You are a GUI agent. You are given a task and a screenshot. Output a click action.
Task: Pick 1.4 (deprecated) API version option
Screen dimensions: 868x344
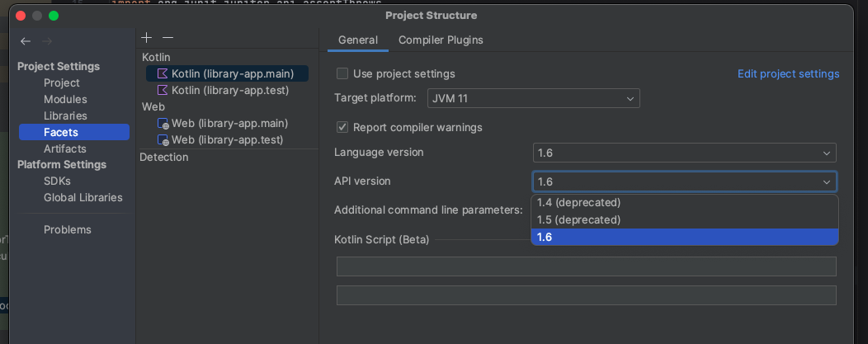(x=578, y=202)
